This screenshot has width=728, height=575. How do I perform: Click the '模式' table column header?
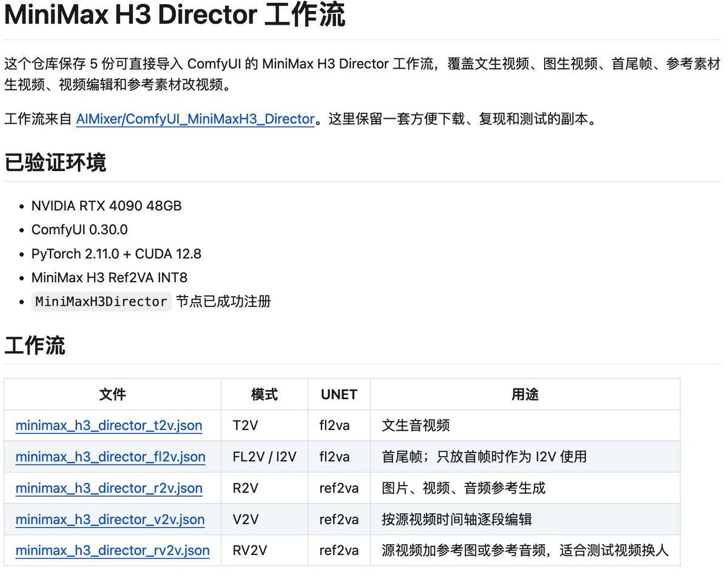pos(265,394)
